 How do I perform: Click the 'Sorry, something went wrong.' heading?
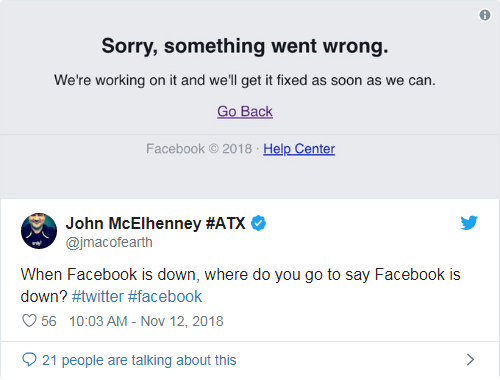[245, 46]
